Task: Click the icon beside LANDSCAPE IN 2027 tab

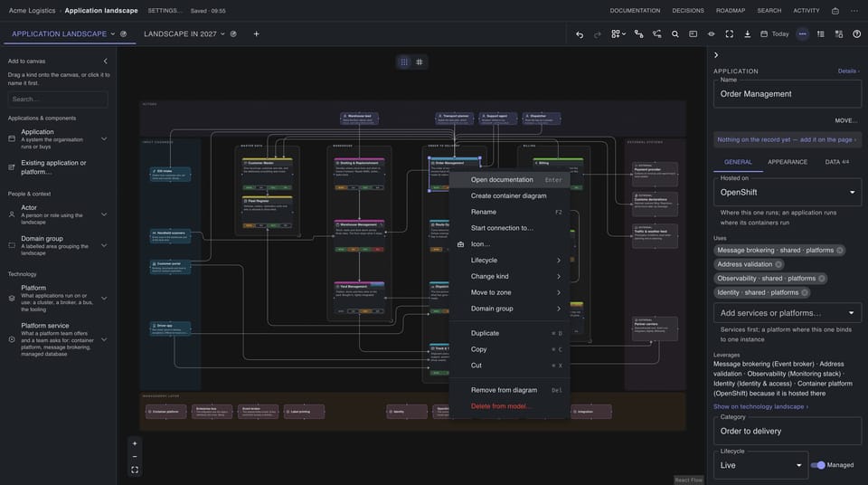Action: (233, 34)
